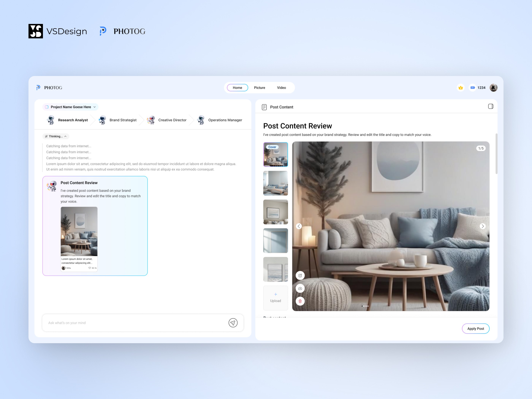Click the blue credits icon beside 1234

pyautogui.click(x=472, y=88)
